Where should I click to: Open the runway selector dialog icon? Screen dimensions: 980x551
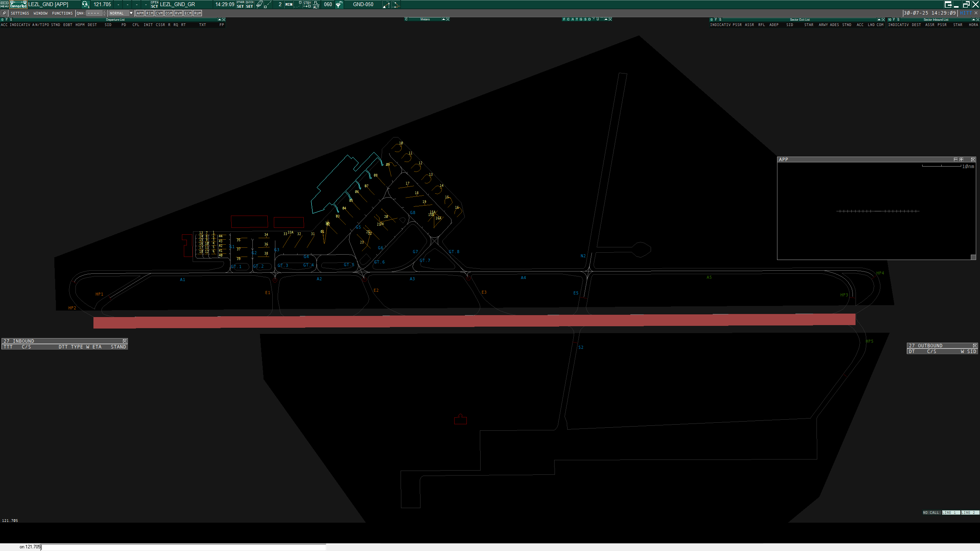click(x=259, y=4)
